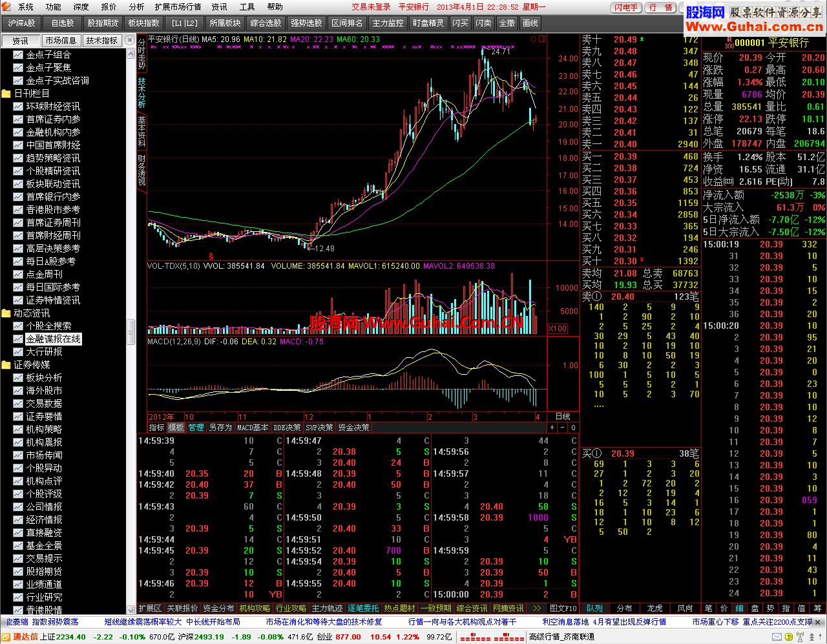The image size is (827, 644).
Task: Open the 系统 menu
Action: pyautogui.click(x=26, y=7)
